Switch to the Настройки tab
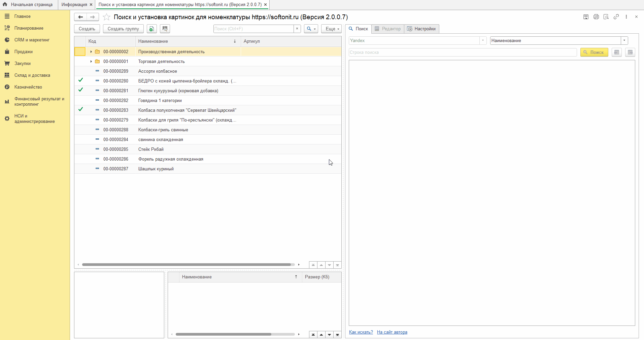Screen dimensions: 644x340 (421, 29)
